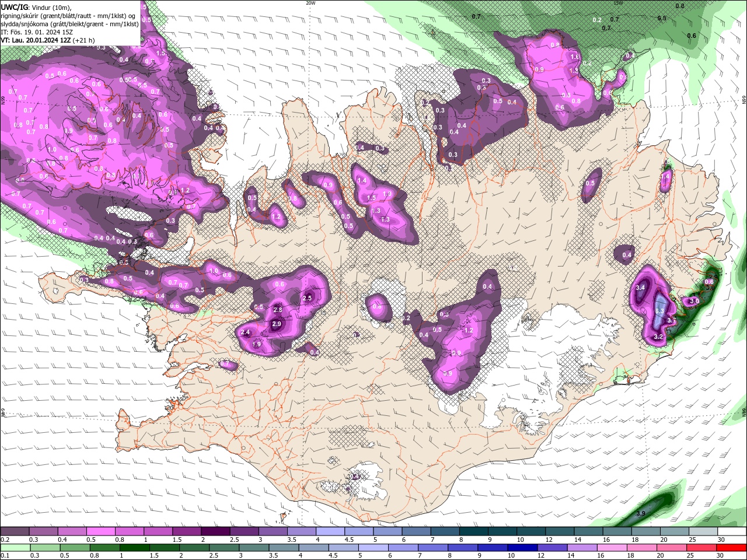
Task: Click the 15W longitude label at top
Action: click(x=617, y=2)
